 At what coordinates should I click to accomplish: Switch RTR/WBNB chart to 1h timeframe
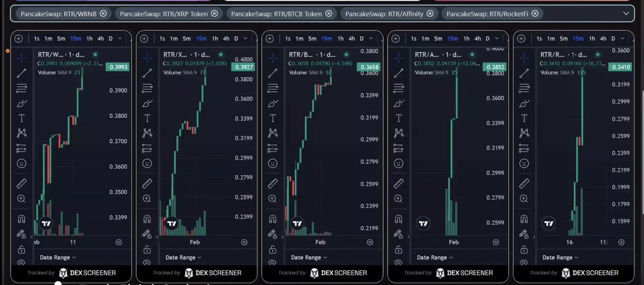pos(89,38)
